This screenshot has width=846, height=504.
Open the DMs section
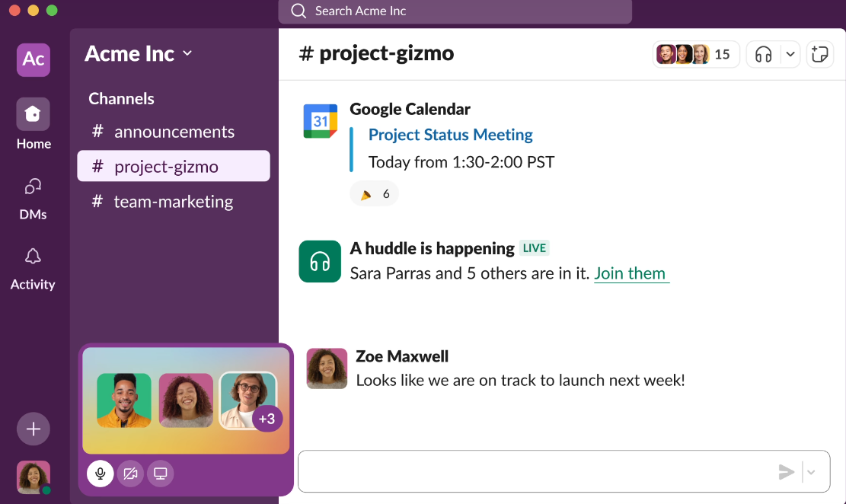[33, 198]
